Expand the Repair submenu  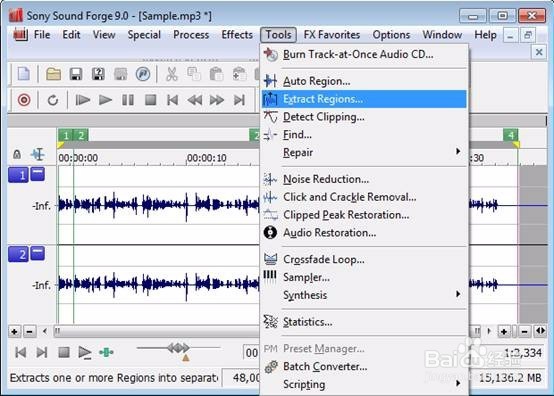point(364,152)
